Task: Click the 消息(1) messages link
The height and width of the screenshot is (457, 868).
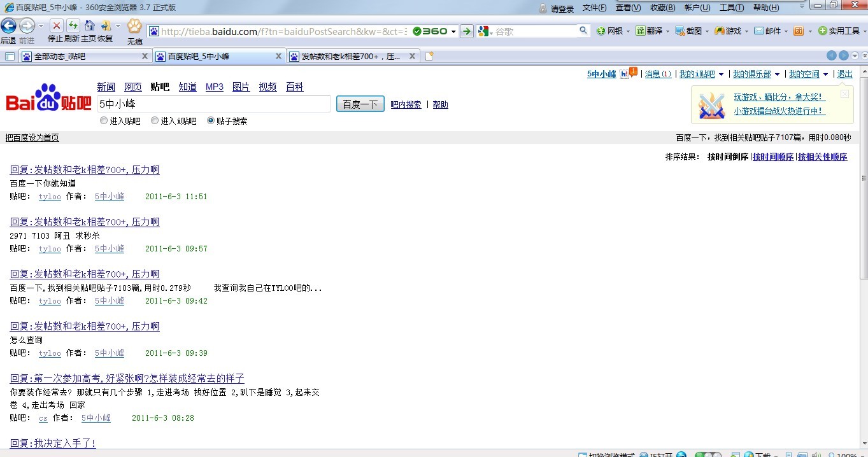Action: pyautogui.click(x=658, y=74)
